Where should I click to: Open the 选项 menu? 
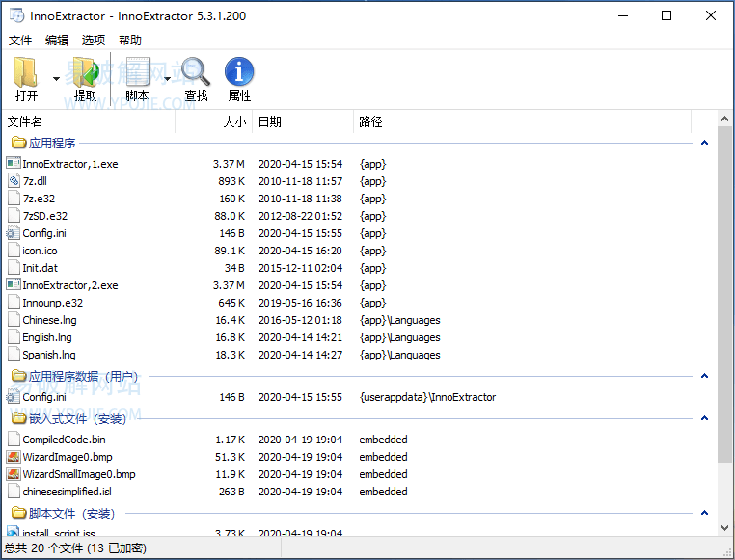click(x=94, y=40)
